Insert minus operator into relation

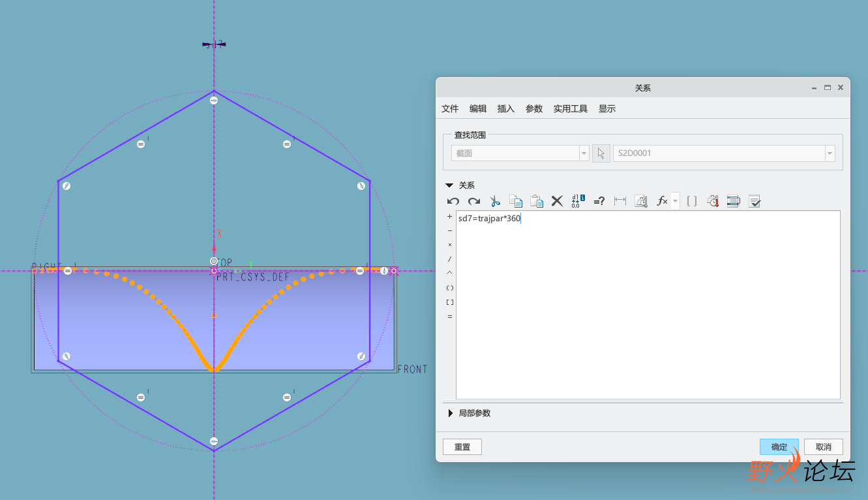(449, 231)
